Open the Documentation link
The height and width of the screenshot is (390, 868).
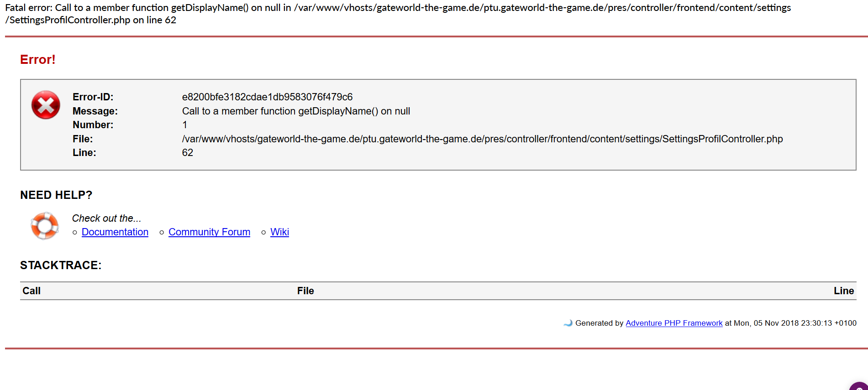click(x=115, y=232)
